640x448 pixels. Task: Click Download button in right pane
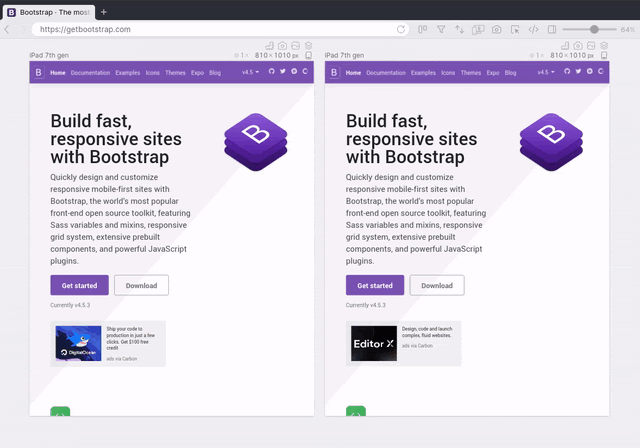pos(437,285)
